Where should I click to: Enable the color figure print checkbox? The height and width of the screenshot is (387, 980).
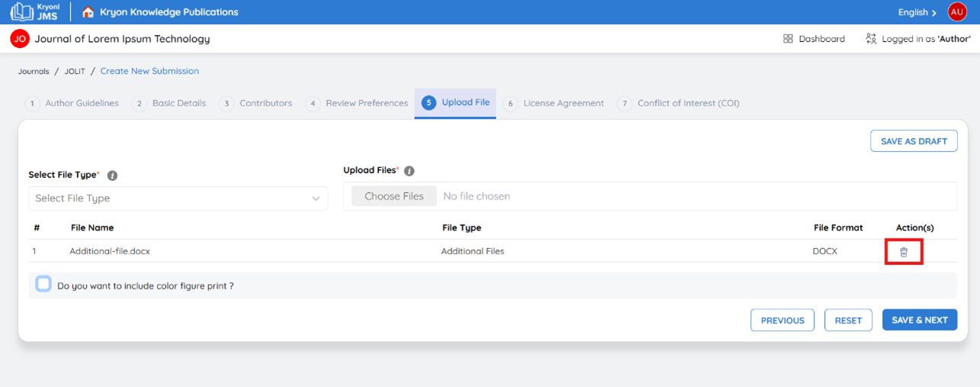click(43, 285)
